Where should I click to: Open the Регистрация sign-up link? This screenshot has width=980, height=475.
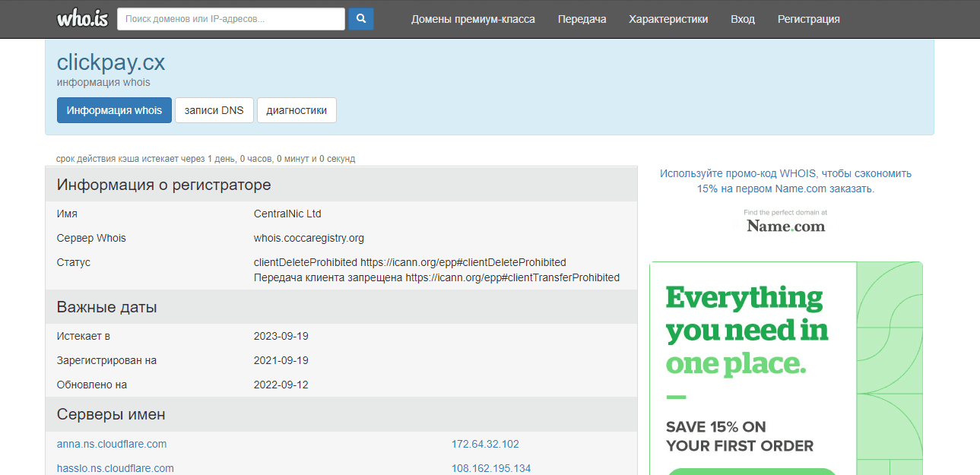808,19
